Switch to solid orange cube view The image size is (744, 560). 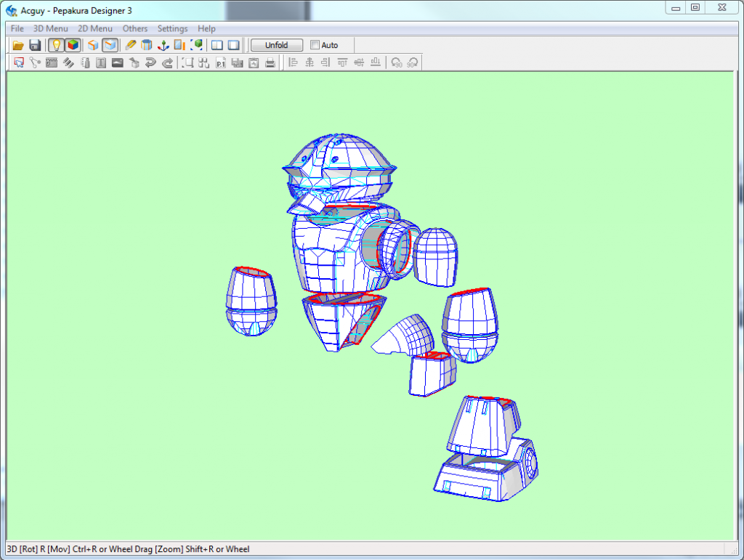click(x=93, y=45)
